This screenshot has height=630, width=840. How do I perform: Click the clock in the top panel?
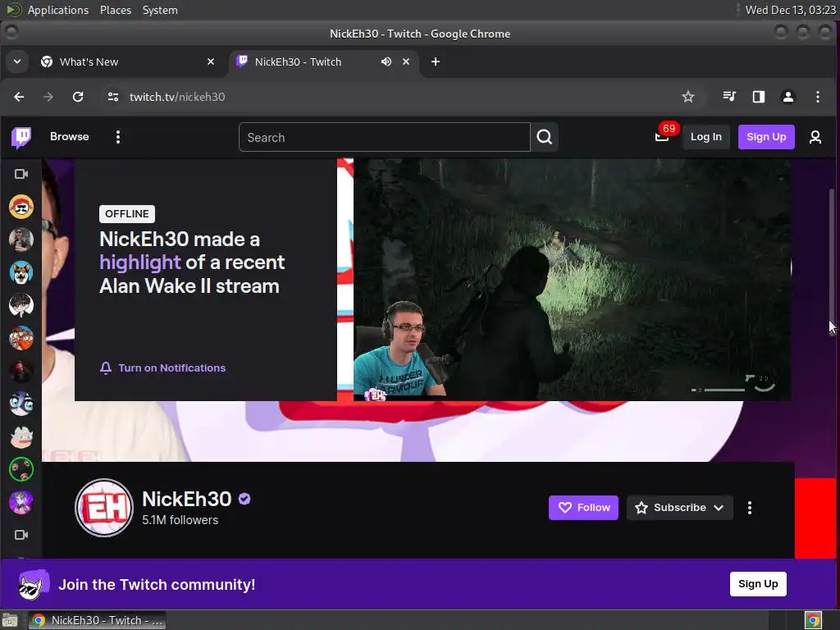coord(790,10)
